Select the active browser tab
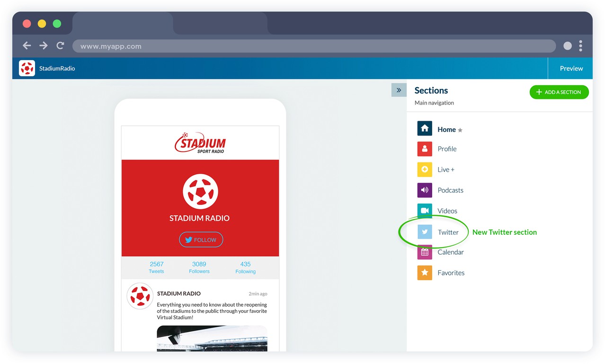The image size is (605, 364). (x=123, y=24)
